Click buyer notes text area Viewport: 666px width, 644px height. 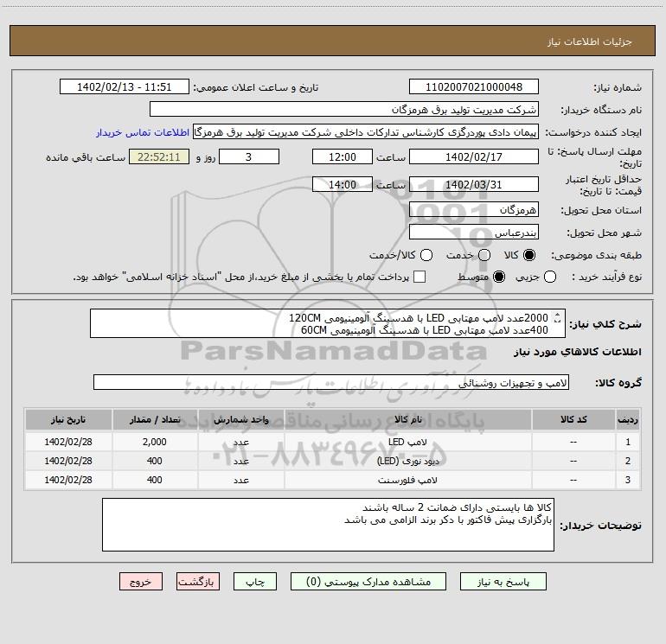coord(328,525)
